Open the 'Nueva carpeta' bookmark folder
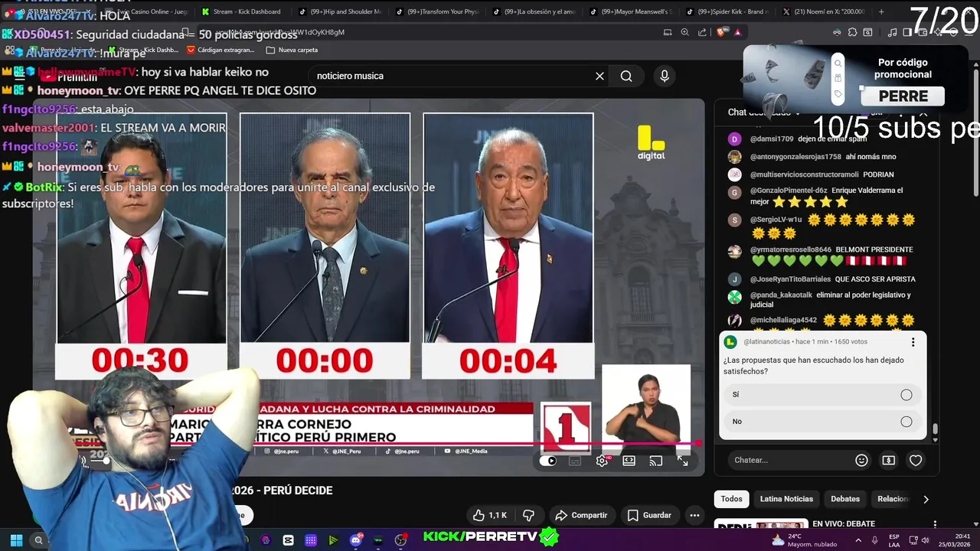Image resolution: width=980 pixels, height=551 pixels. point(292,50)
